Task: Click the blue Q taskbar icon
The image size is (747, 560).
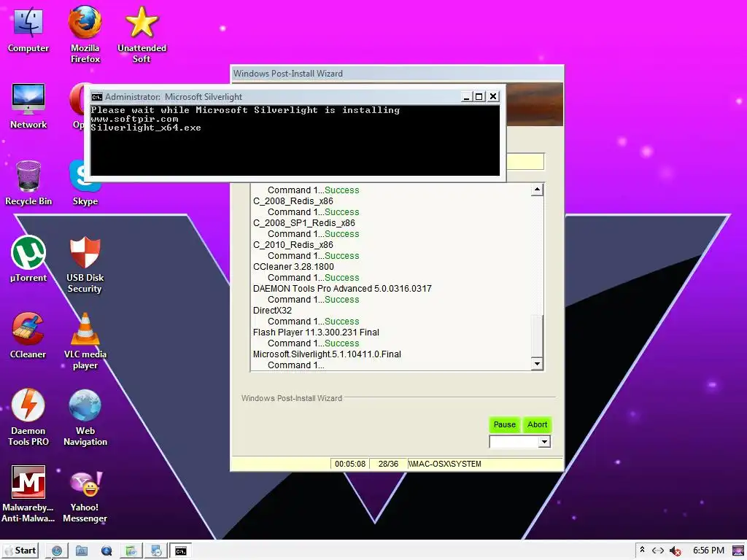Action: [107, 551]
